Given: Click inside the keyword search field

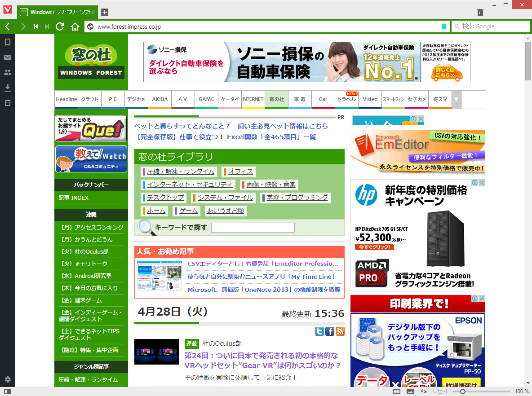Looking at the screenshot, I should coord(253,228).
